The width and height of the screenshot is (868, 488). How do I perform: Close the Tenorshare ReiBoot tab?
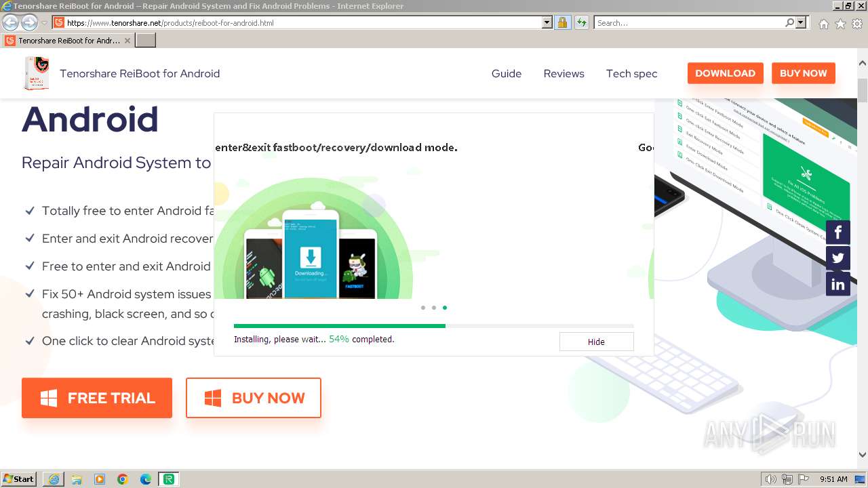(x=127, y=41)
